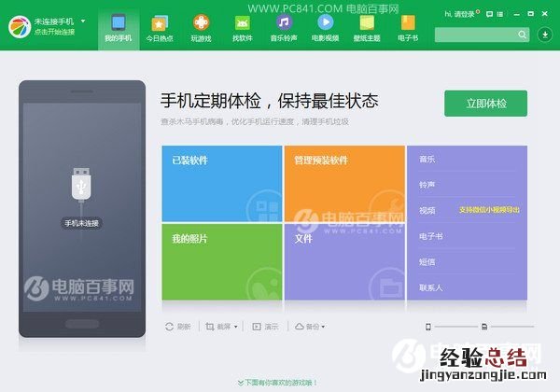
Task: Click the 支持微信小视频导出 link
Action: pos(489,210)
